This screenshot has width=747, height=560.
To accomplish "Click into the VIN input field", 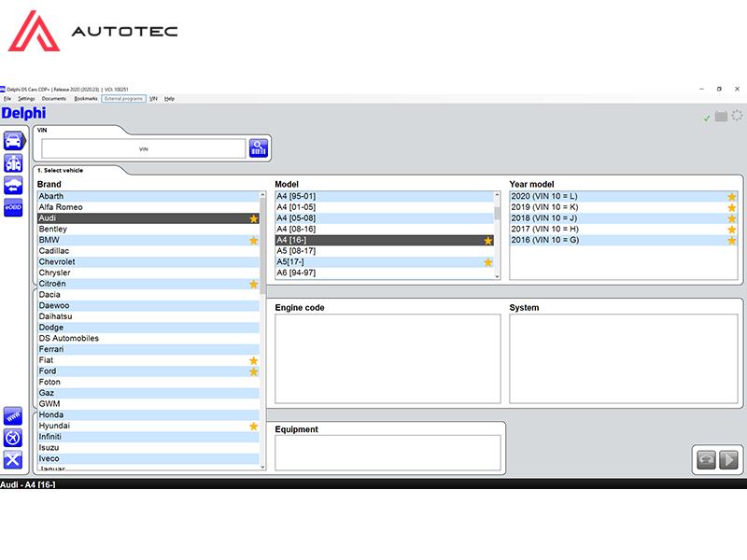I will (x=144, y=148).
